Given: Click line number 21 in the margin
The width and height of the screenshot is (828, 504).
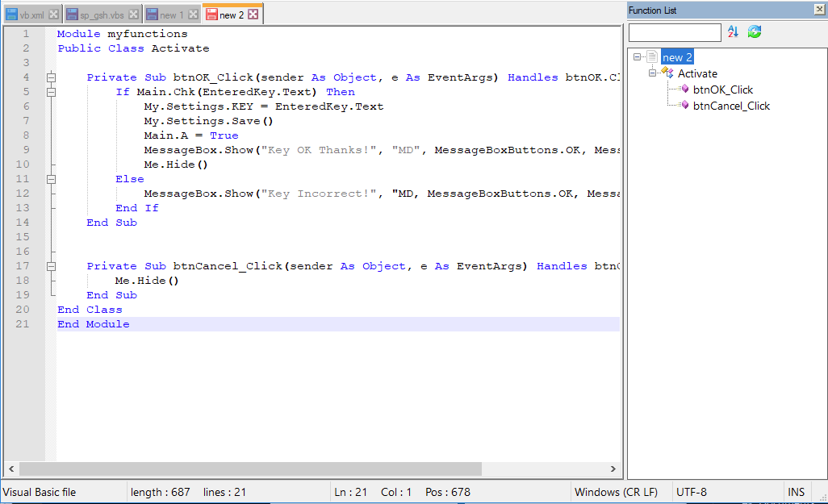Looking at the screenshot, I should pos(22,324).
